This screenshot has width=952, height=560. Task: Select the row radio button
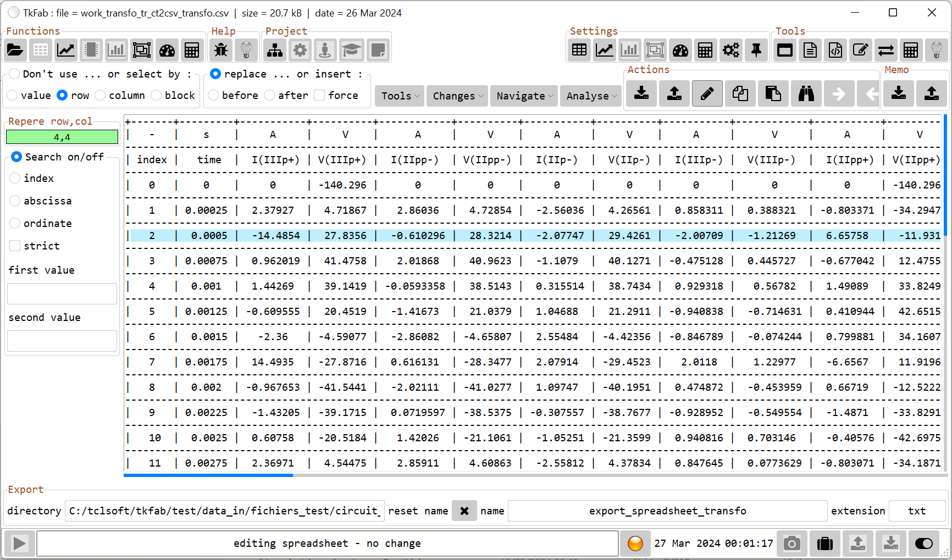[62, 95]
